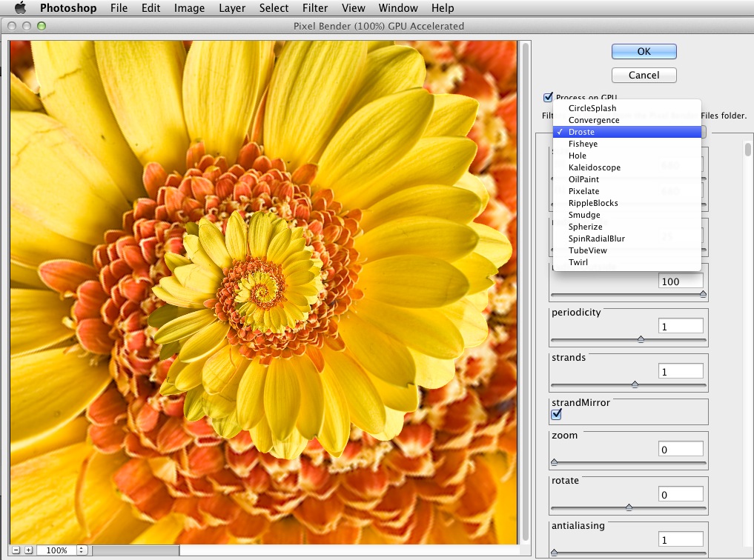Toggle the Process on GPU checkbox

pos(549,97)
